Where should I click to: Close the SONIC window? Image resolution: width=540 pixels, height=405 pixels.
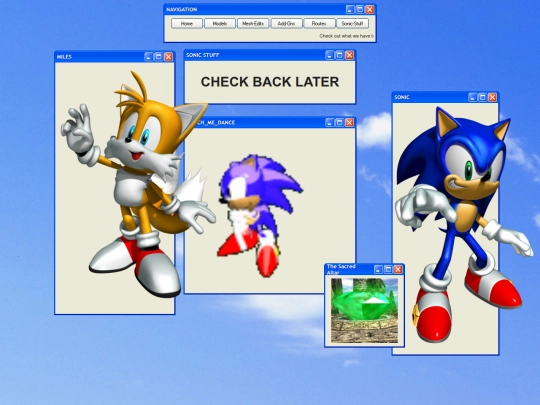(493, 97)
